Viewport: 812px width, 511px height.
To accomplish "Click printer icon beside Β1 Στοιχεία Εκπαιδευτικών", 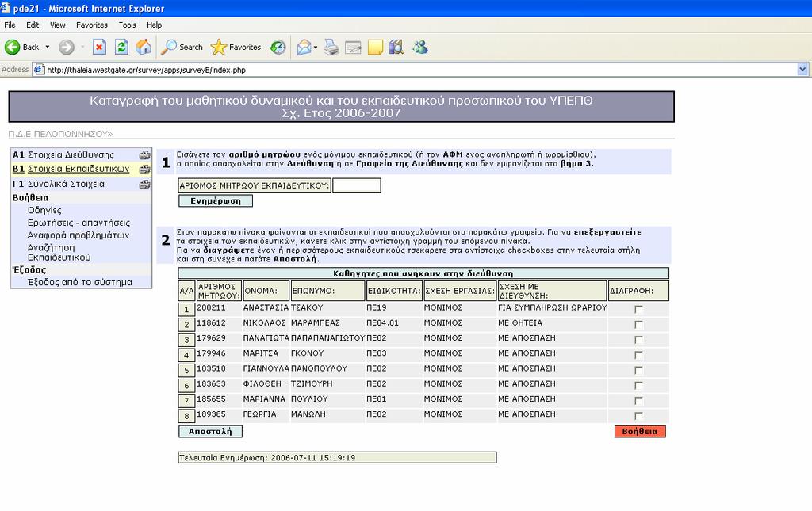I will 144,169.
